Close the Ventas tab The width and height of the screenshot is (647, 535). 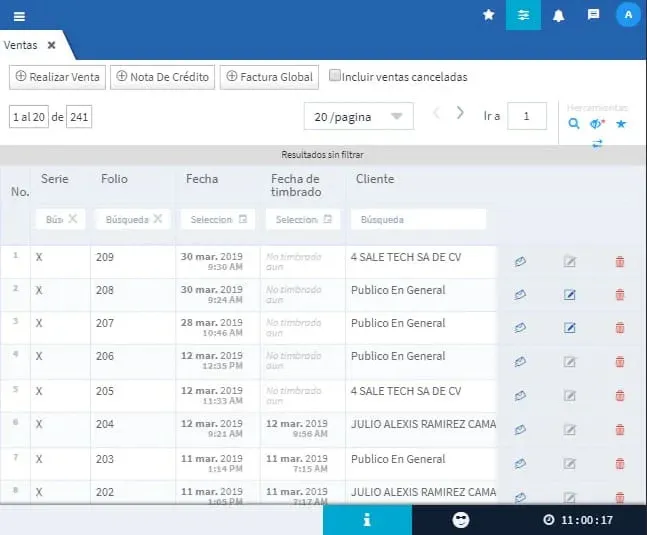pos(51,45)
